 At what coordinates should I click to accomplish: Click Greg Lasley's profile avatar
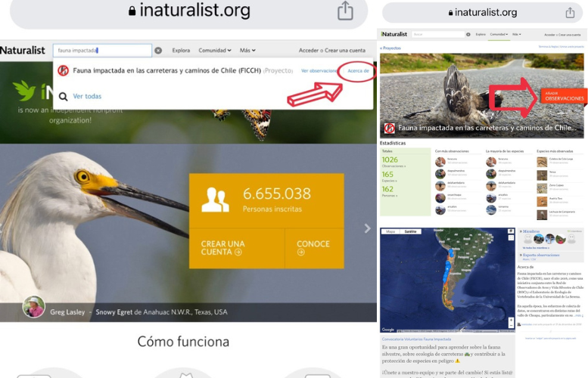click(x=33, y=307)
